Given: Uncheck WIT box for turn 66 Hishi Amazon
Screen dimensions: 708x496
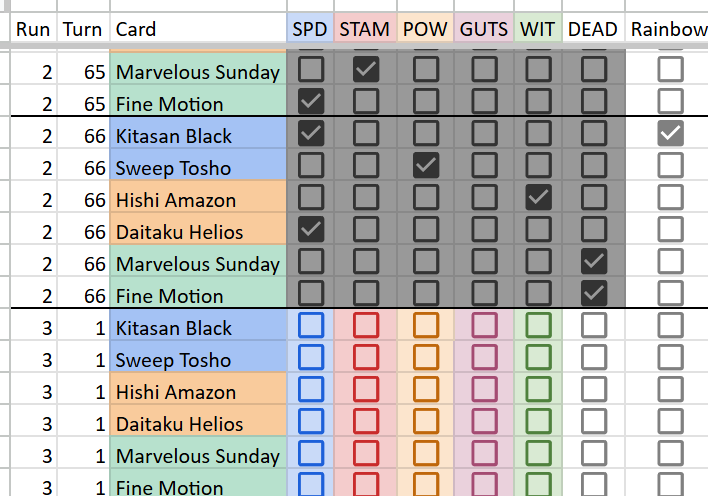Looking at the screenshot, I should coord(538,197).
